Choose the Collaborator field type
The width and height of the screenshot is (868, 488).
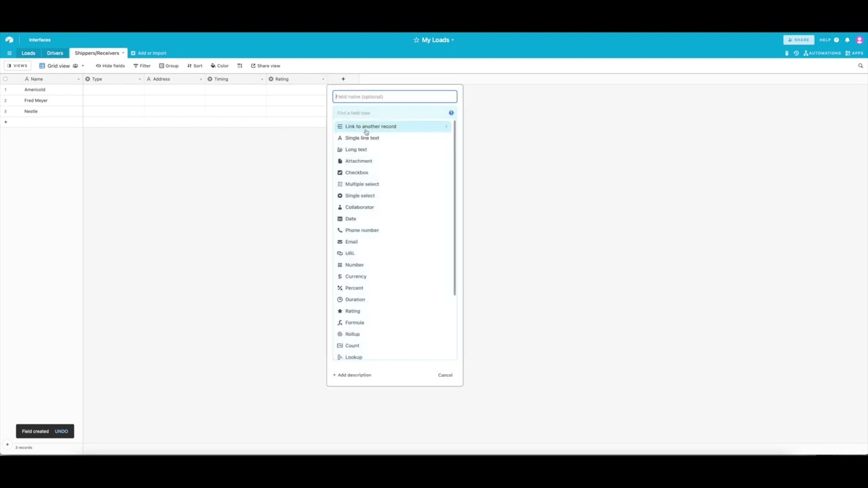(392, 207)
